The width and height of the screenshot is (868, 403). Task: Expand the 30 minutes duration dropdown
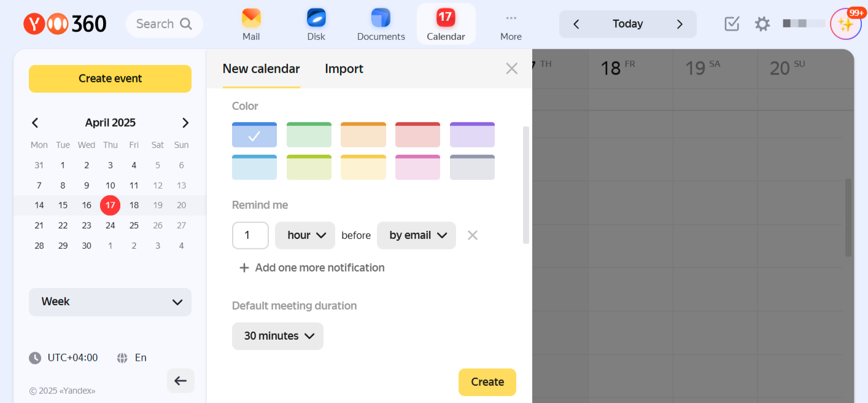(x=277, y=336)
